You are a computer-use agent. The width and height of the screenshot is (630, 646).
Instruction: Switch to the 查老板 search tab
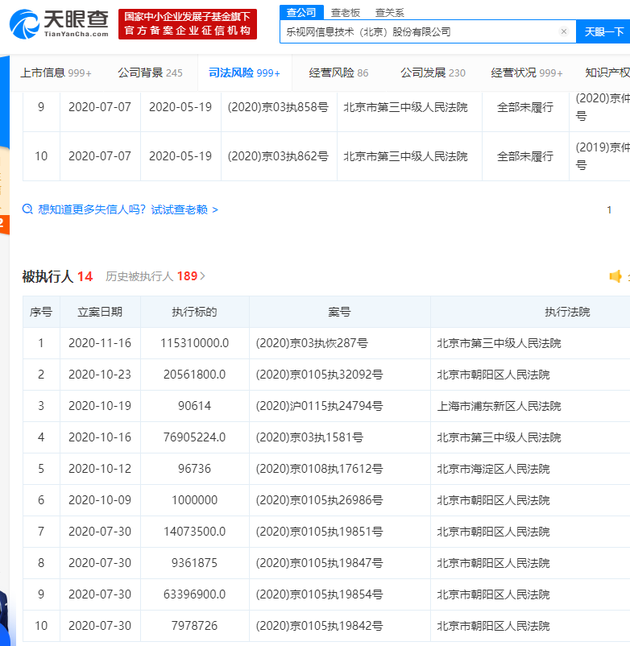(x=345, y=13)
